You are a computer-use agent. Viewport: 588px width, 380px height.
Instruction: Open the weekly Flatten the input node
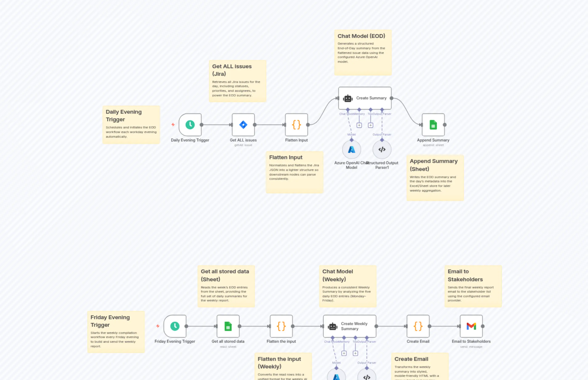tap(281, 326)
